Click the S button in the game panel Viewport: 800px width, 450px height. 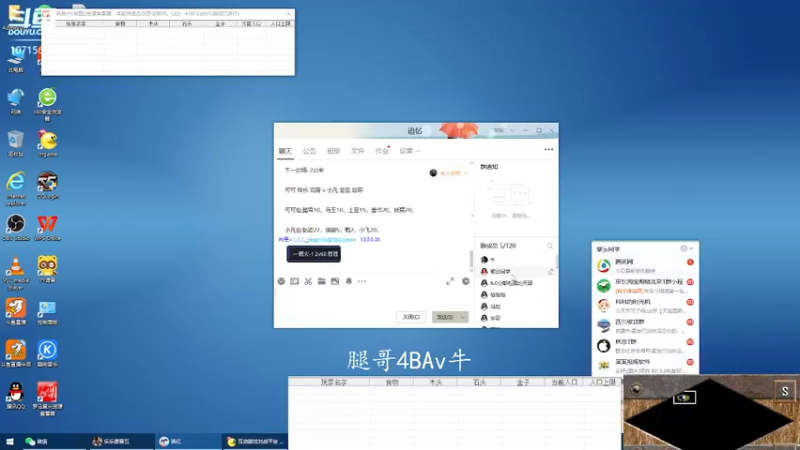(x=785, y=391)
